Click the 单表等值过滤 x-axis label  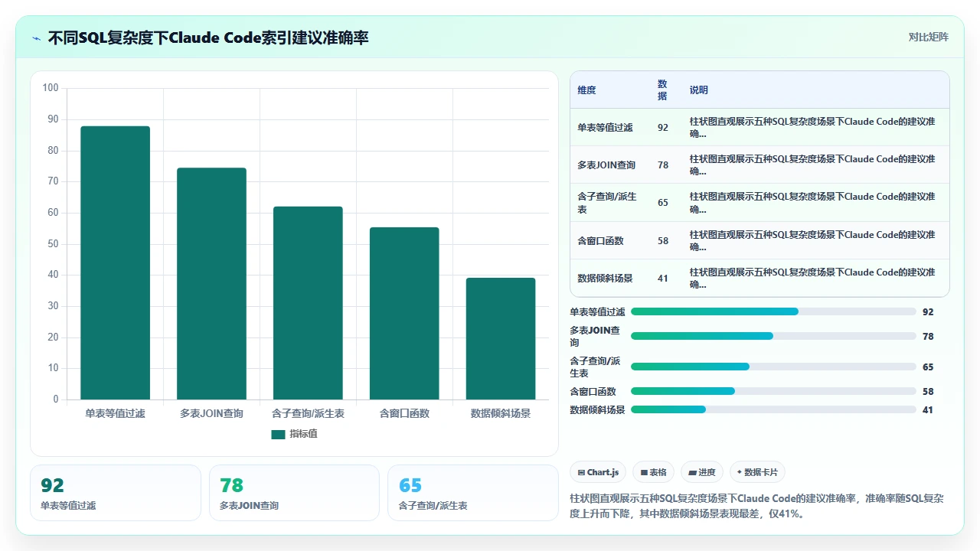116,413
